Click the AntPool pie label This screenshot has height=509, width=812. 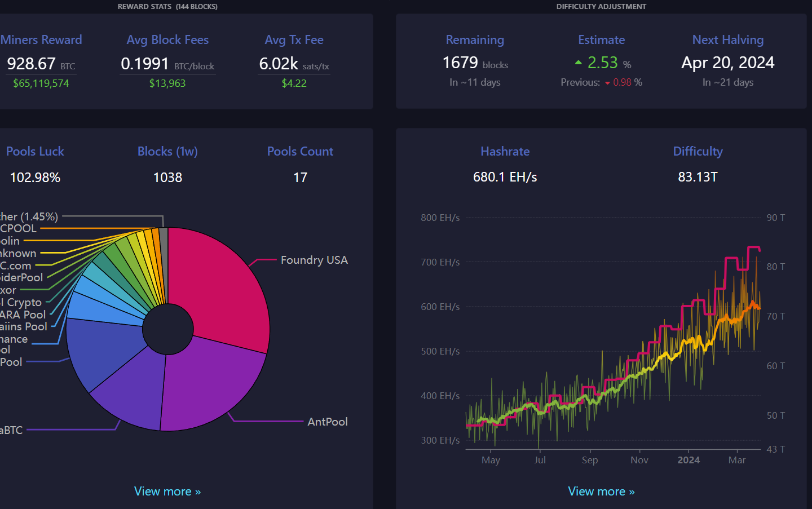[328, 422]
